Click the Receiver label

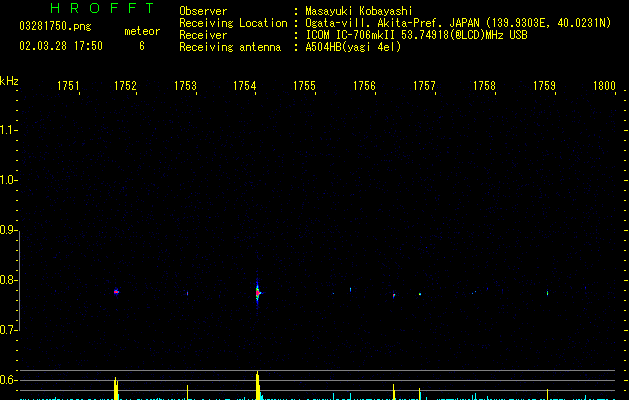click(203, 35)
